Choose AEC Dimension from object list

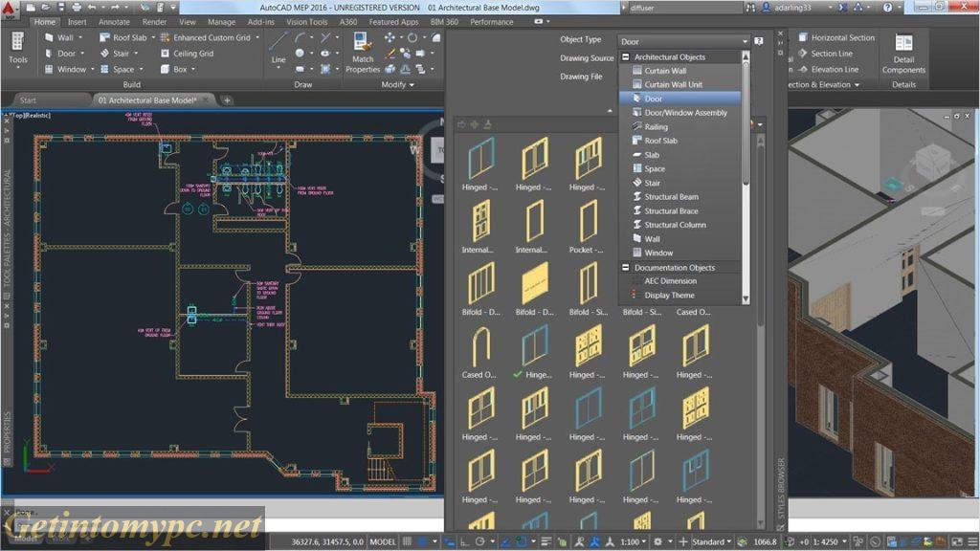point(680,281)
